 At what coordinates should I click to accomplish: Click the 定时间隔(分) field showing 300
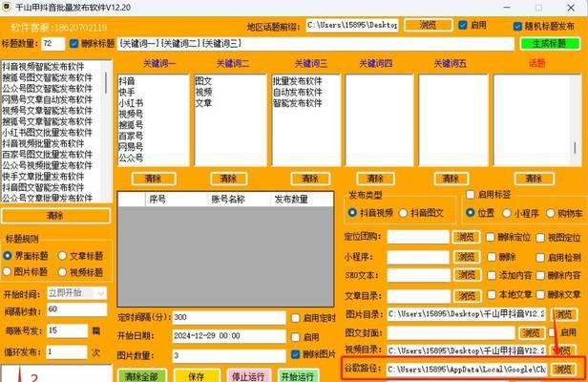coord(229,317)
